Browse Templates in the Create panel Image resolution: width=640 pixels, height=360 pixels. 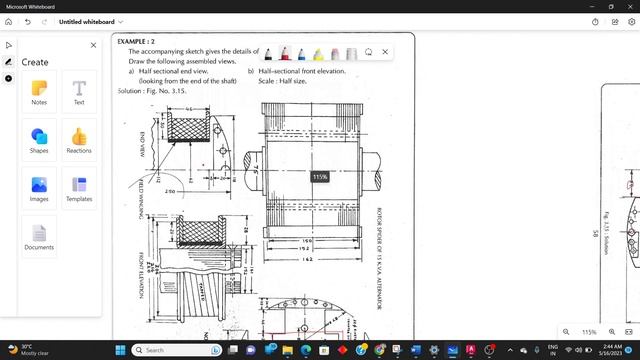[79, 189]
